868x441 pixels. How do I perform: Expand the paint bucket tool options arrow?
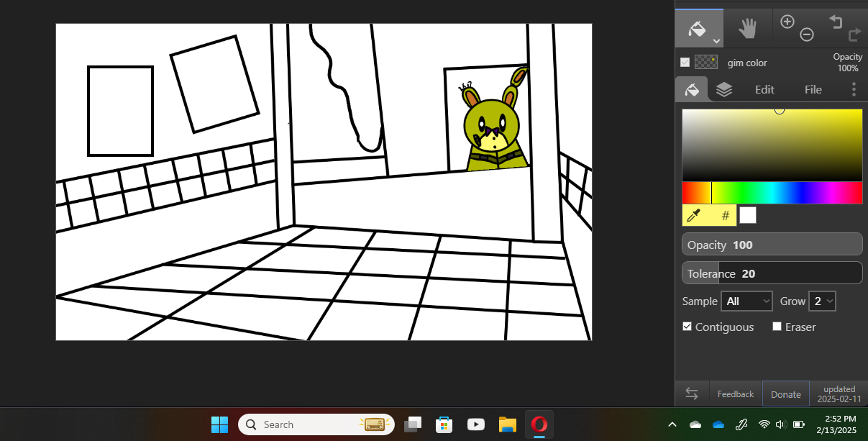click(717, 41)
